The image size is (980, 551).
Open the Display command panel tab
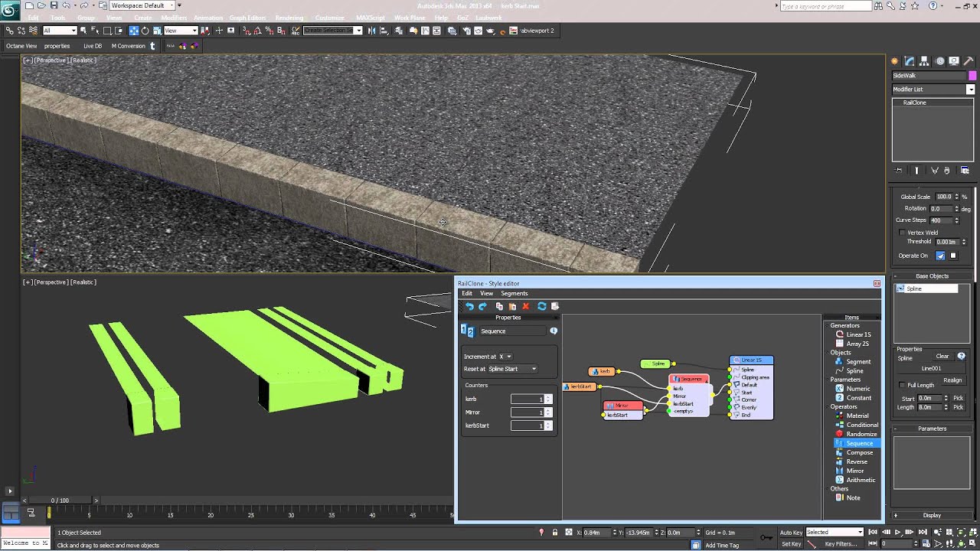click(x=953, y=61)
